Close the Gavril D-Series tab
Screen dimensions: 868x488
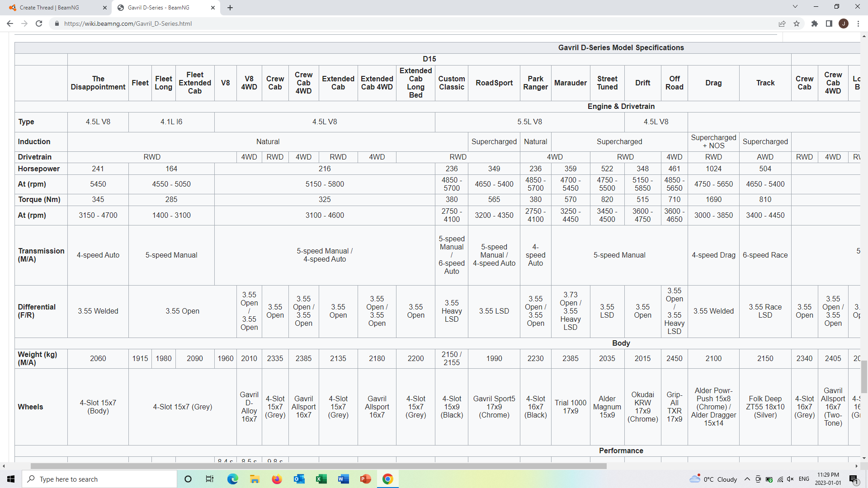(213, 8)
